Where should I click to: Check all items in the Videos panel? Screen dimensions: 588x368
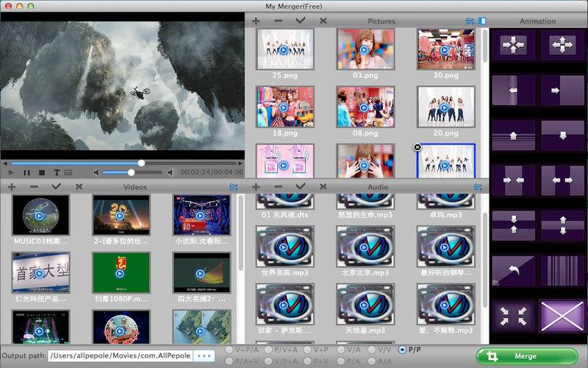click(57, 186)
